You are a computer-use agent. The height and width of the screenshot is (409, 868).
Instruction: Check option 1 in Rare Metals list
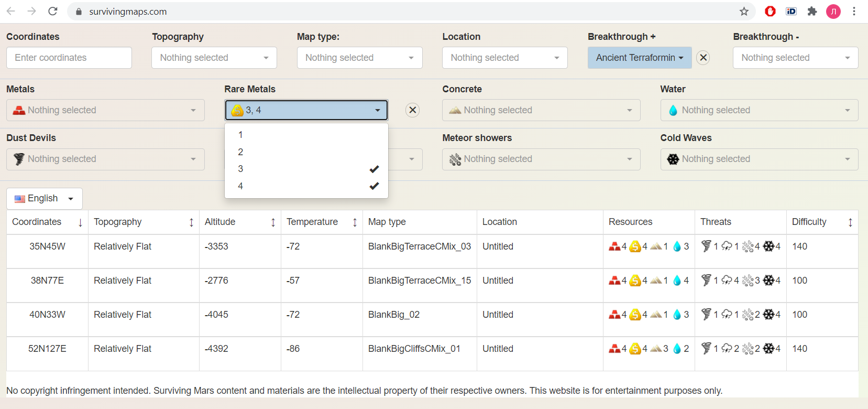(306, 135)
